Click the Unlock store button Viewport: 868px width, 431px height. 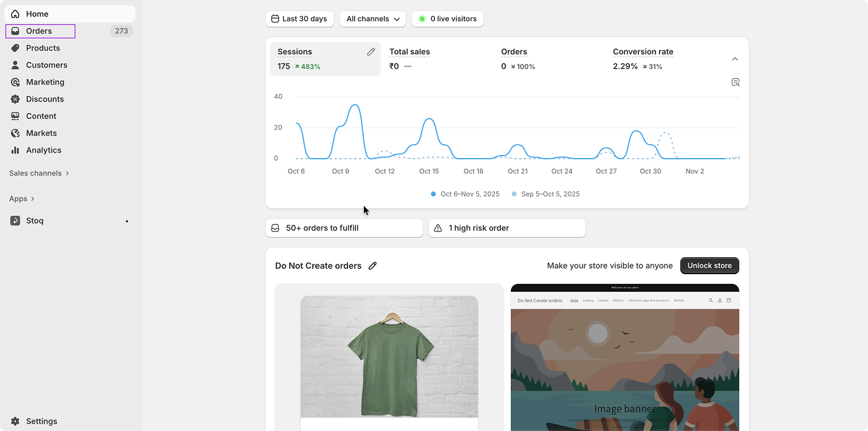709,266
